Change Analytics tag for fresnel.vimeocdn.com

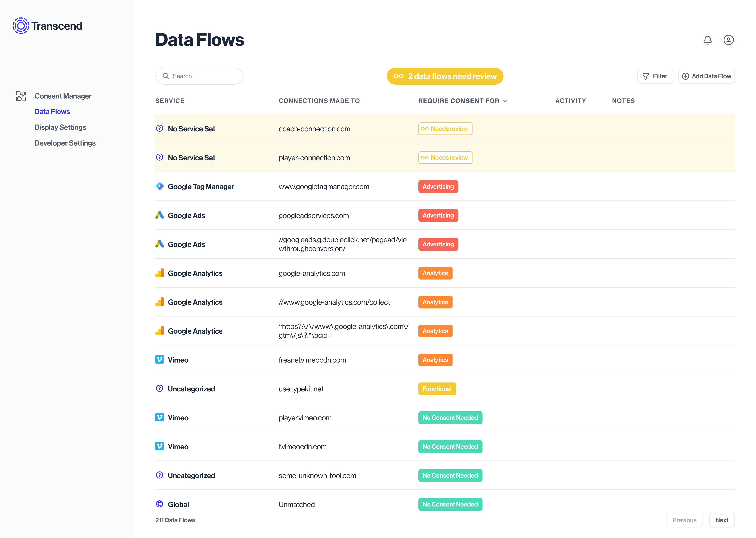(x=435, y=360)
